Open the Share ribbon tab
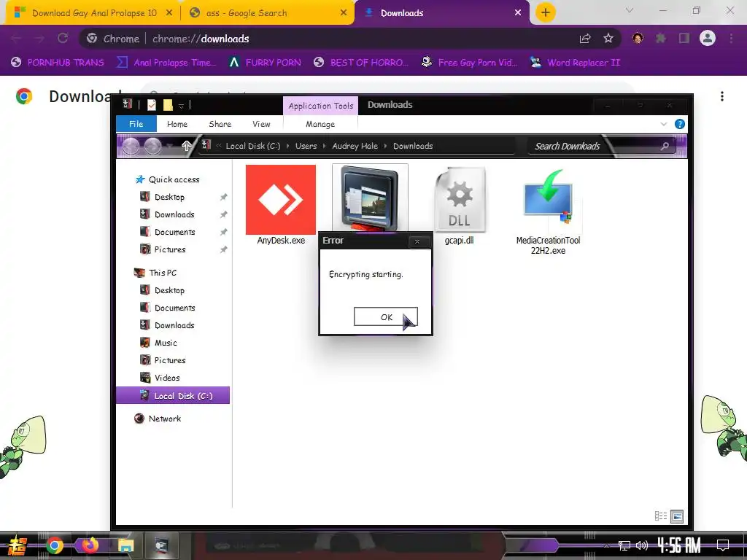This screenshot has height=560, width=747. (x=220, y=124)
